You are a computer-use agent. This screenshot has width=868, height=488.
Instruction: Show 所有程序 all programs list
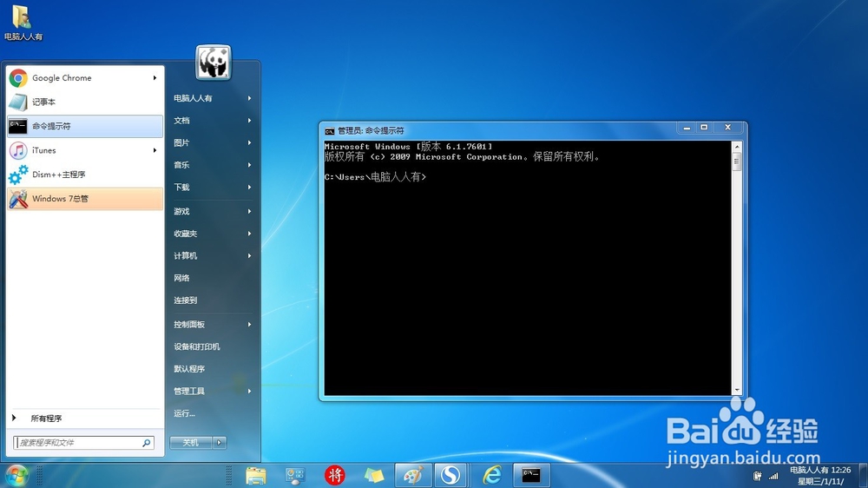[85, 419]
